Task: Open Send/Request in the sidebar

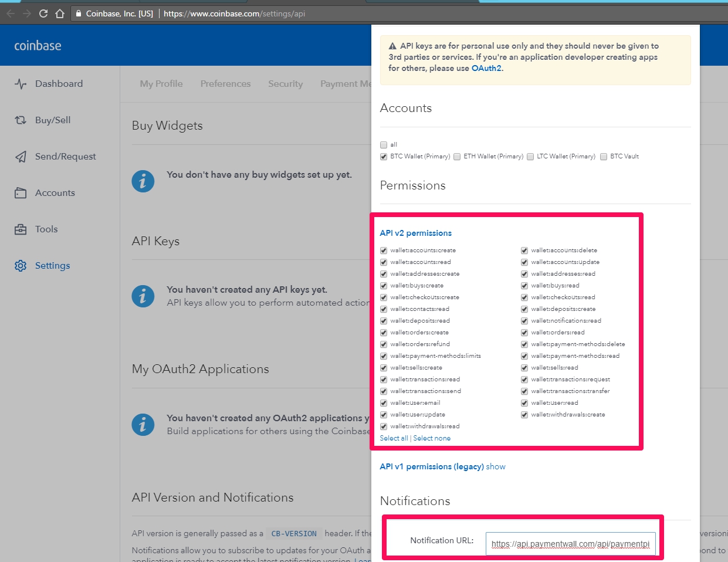Action: (x=66, y=157)
